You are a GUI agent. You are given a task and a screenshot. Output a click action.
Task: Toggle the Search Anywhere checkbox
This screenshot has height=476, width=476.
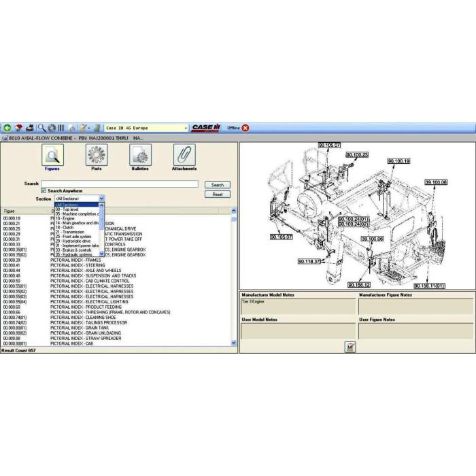(44, 190)
